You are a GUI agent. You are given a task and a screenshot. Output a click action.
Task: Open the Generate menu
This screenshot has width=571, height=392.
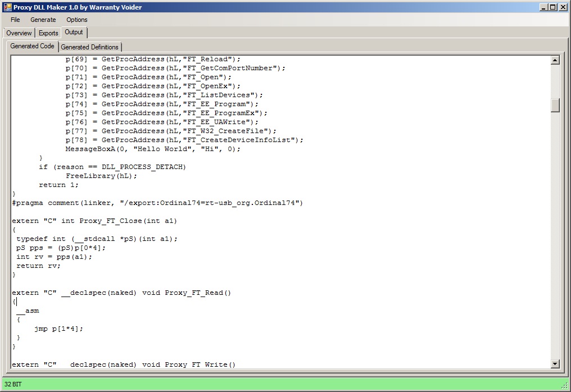point(43,20)
